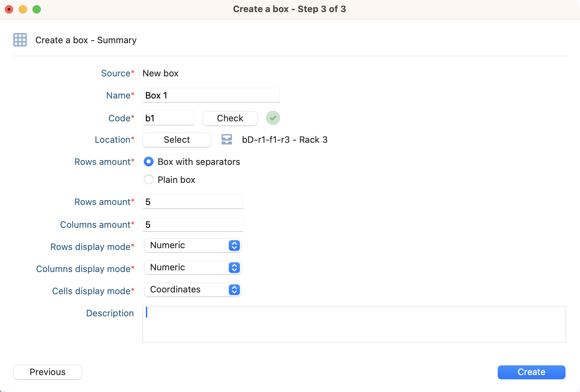Minimize the window with the yellow button
Viewport: 580px width, 392px height.
pos(23,9)
